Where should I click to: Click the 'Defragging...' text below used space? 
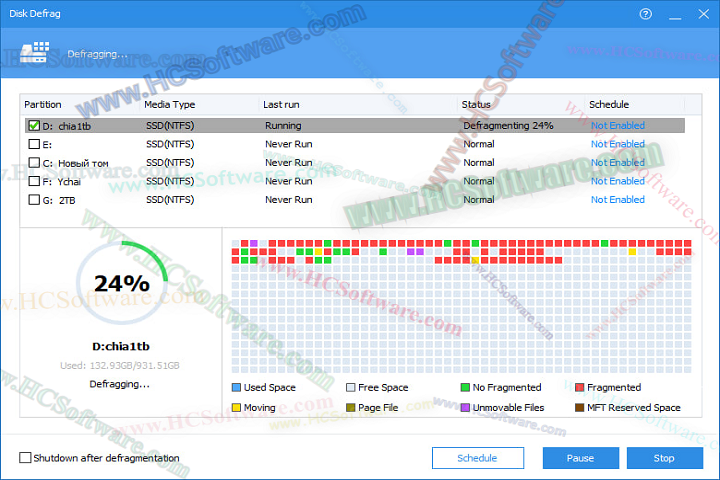tap(119, 384)
